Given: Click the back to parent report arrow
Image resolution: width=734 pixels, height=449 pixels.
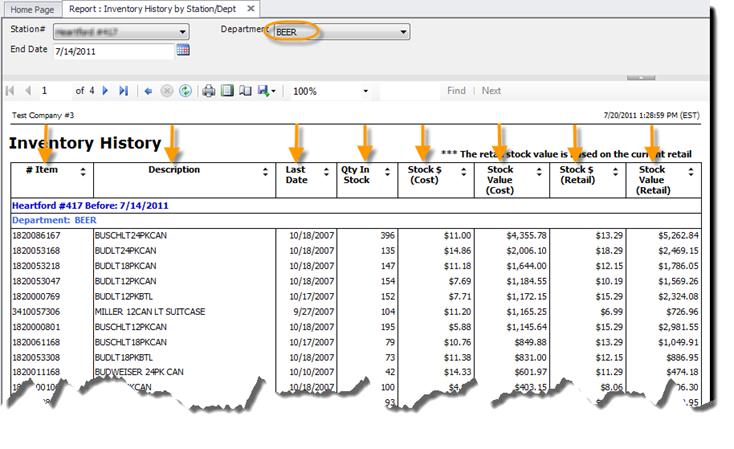Looking at the screenshot, I should pyautogui.click(x=149, y=91).
